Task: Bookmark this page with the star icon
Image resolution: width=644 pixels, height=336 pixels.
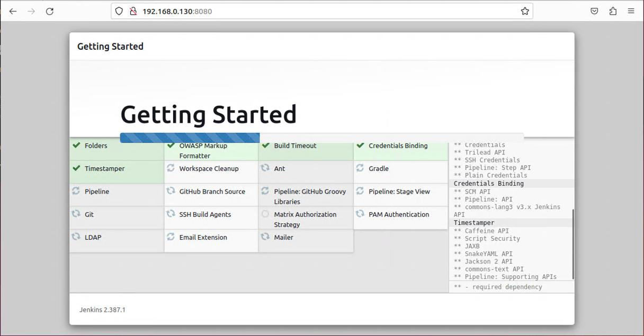Action: click(x=524, y=11)
